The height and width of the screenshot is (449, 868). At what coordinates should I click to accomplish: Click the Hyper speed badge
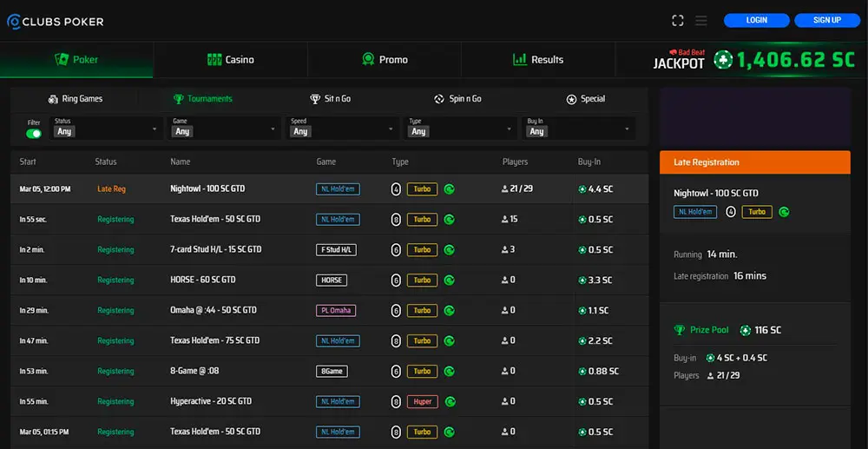point(423,401)
